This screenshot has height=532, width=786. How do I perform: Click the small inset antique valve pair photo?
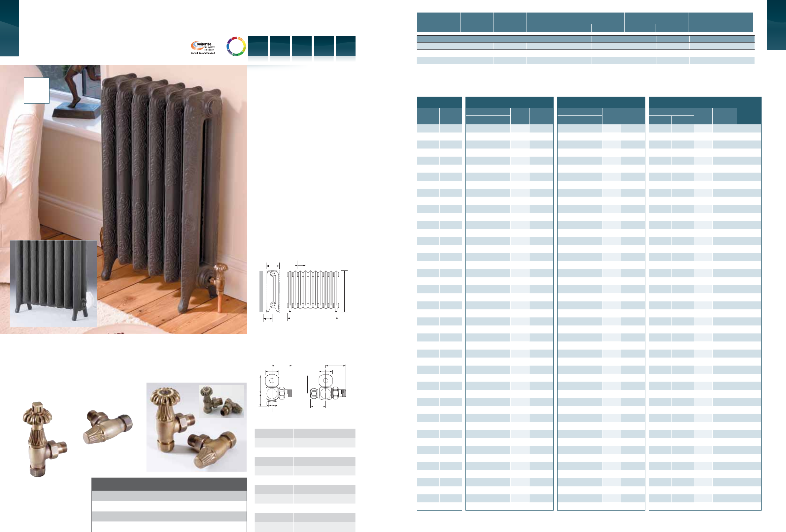click(222, 401)
